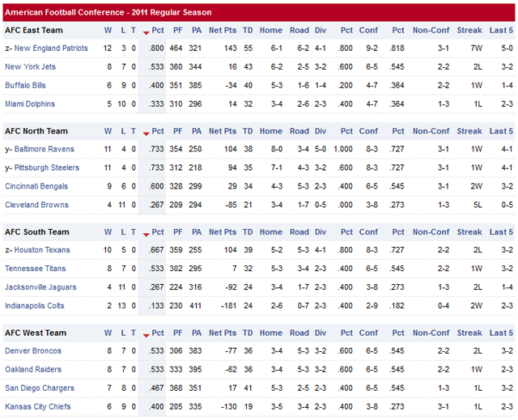Select the AFC North Team column header
Screen dimensions: 518x420
(x=36, y=131)
